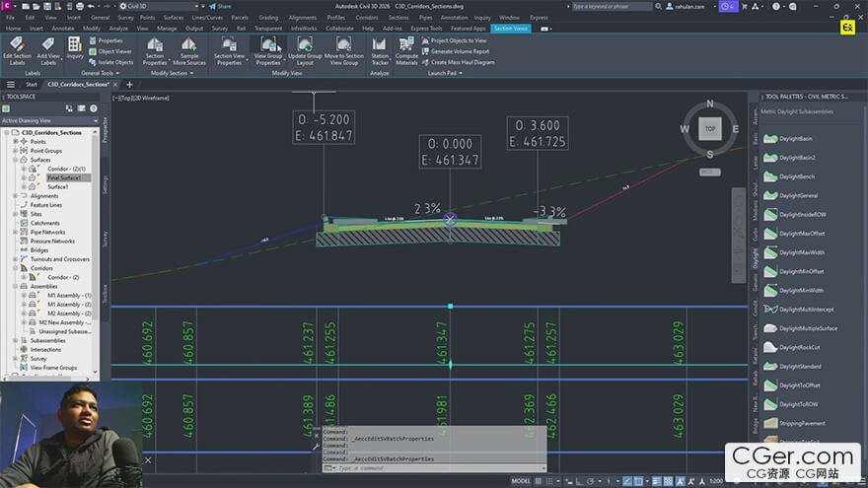Open Section Properties
The image size is (868, 488).
[x=155, y=51]
